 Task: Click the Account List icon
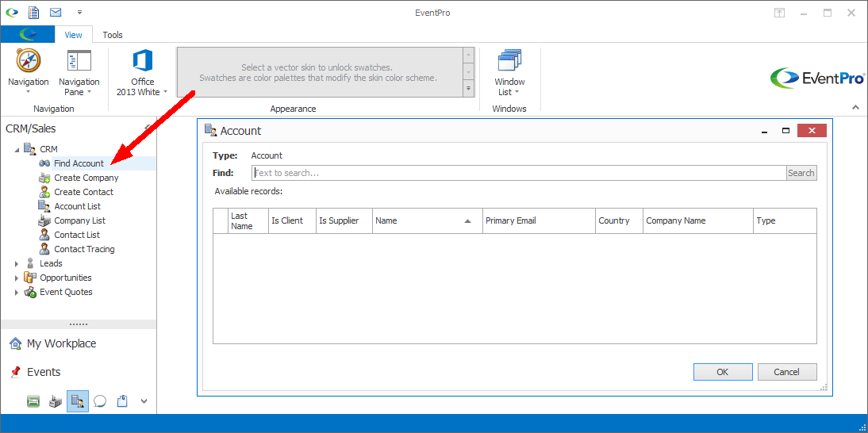45,206
